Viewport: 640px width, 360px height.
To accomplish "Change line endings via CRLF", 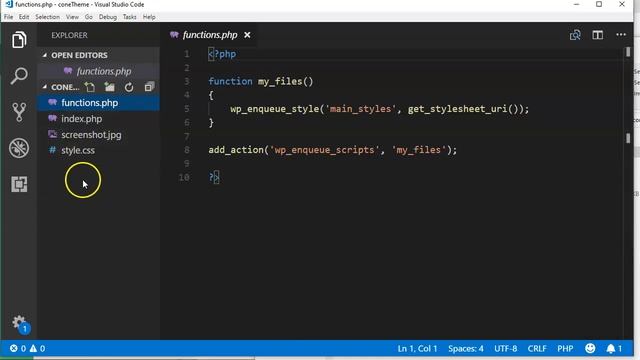I will (537, 349).
